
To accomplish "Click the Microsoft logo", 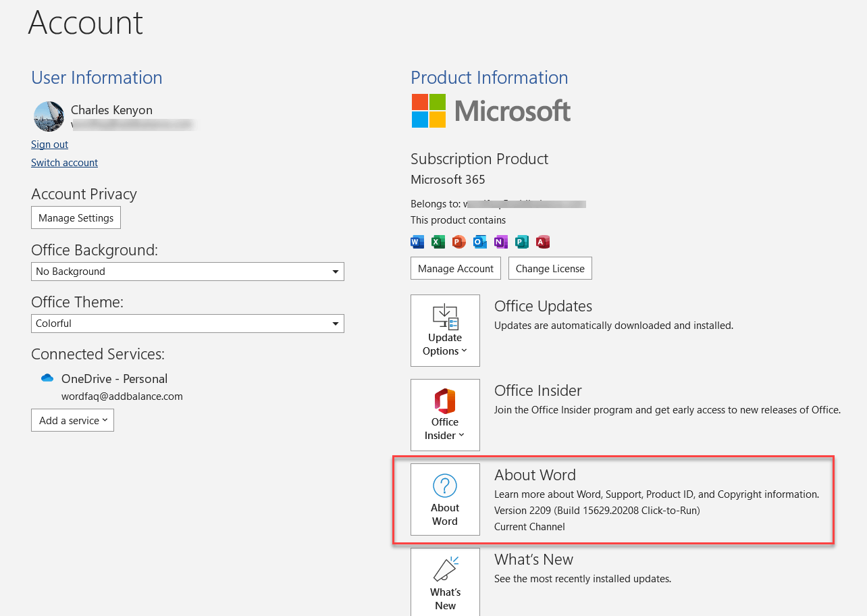I will click(491, 111).
